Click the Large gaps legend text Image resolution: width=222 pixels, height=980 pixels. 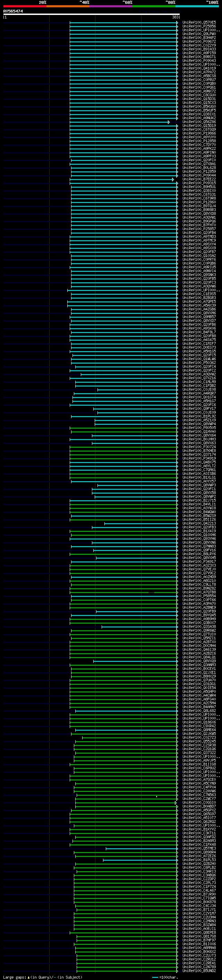[15, 977]
